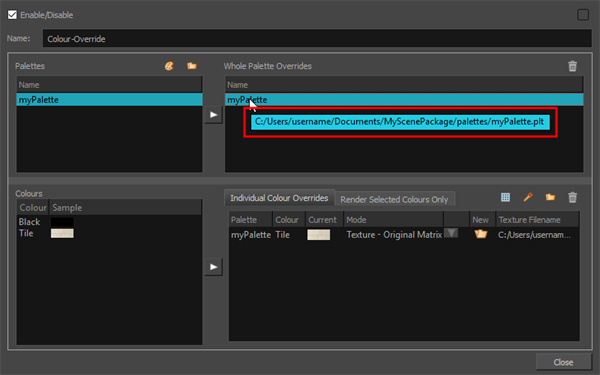Switch to Individual Colour Overrides tab

(x=279, y=198)
